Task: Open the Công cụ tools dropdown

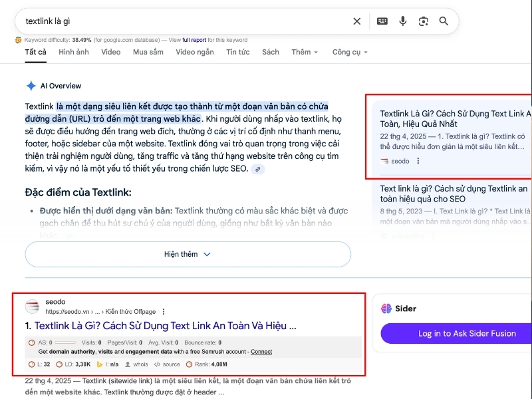Action: click(350, 52)
